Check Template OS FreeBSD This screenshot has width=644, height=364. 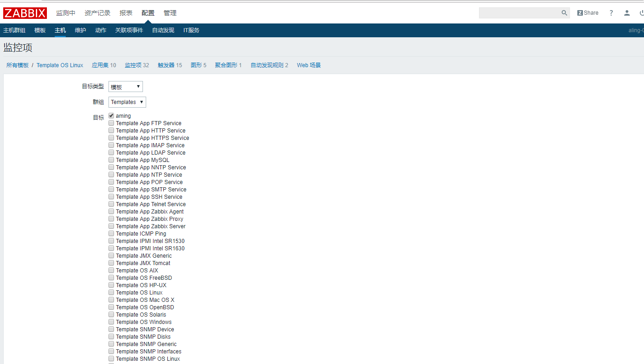(111, 277)
